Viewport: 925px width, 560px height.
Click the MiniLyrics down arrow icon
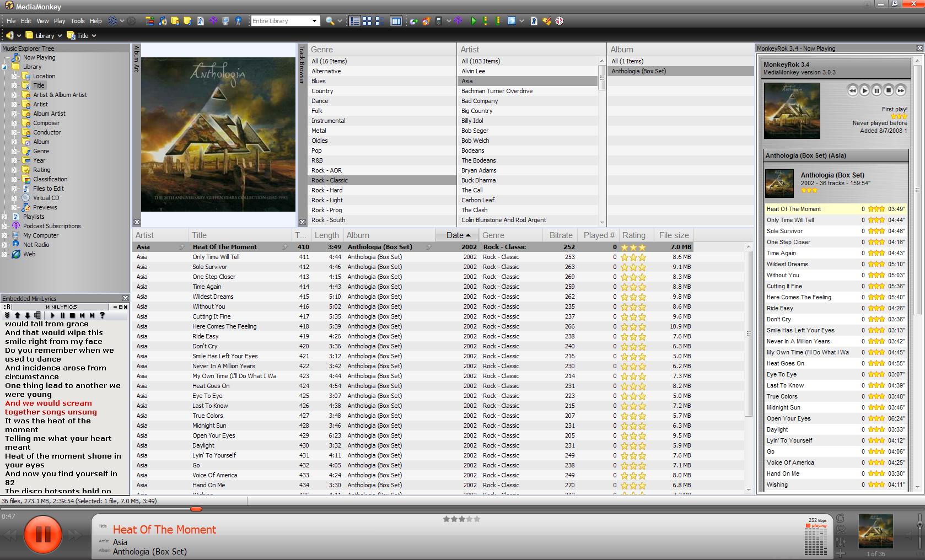27,315
